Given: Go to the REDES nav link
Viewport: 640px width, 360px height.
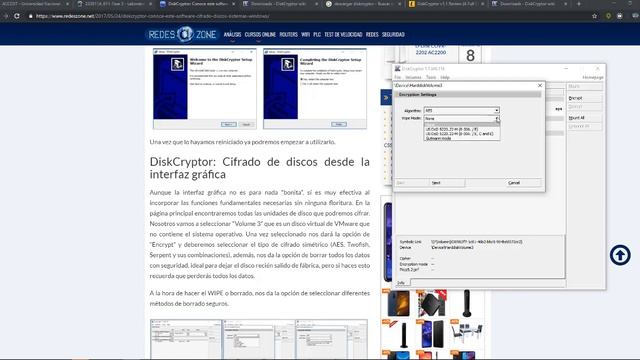Looking at the screenshot, I should (372, 35).
